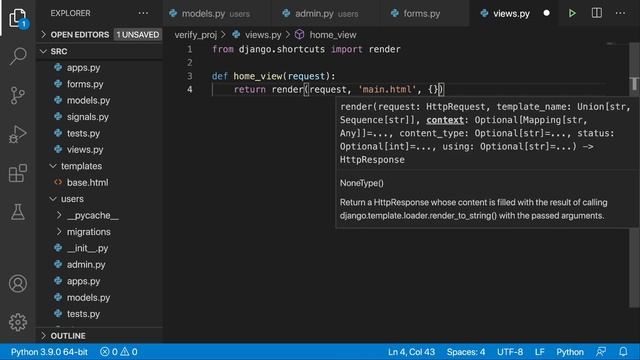This screenshot has height=360, width=640.
Task: Change language mode via Python item
Action: pyautogui.click(x=570, y=352)
